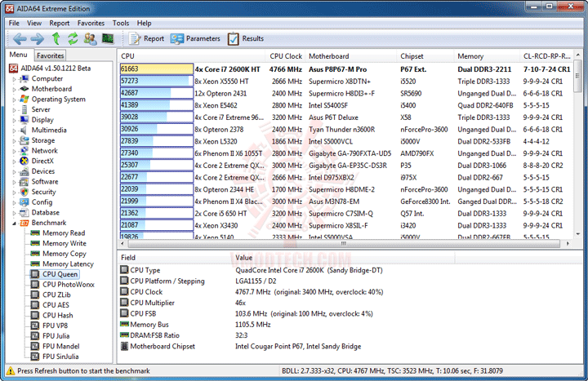
Task: Expand the Operating System node
Action: tap(14, 100)
